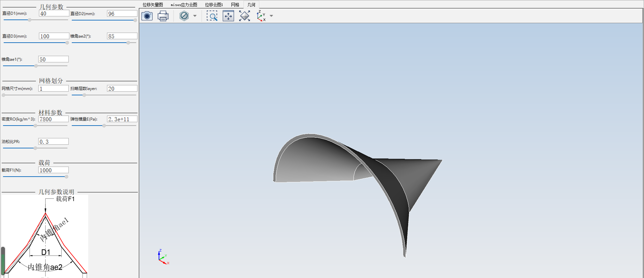The width and height of the screenshot is (644, 278).
Task: Click the camera snapshot icon
Action: click(x=147, y=16)
